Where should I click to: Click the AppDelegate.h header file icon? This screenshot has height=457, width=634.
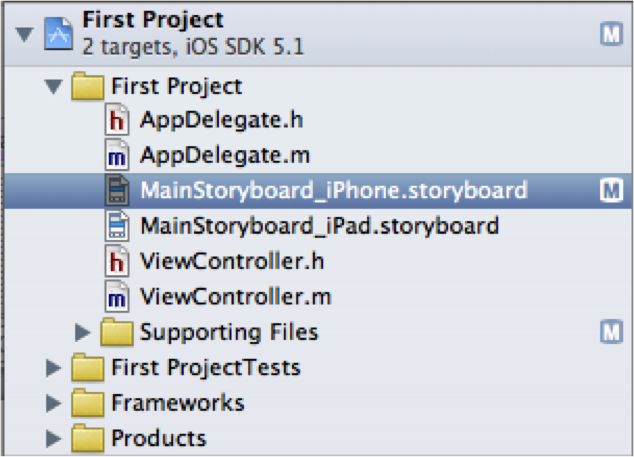[x=118, y=121]
